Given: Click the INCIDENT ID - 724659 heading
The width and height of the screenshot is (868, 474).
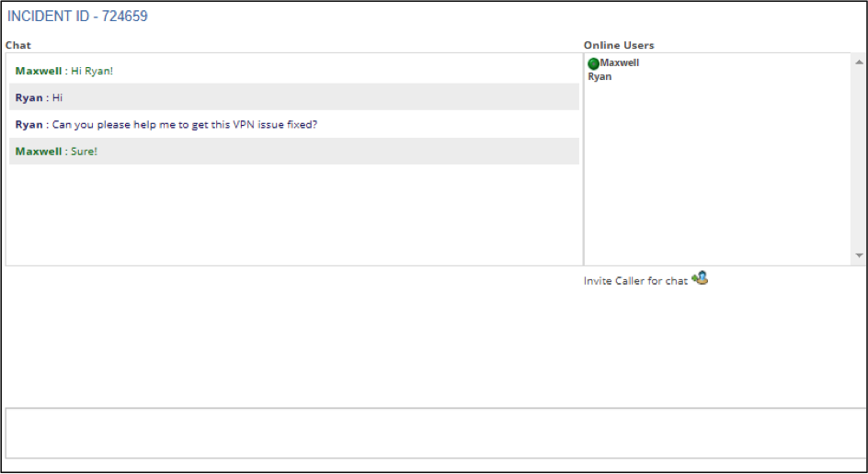Looking at the screenshot, I should point(77,16).
